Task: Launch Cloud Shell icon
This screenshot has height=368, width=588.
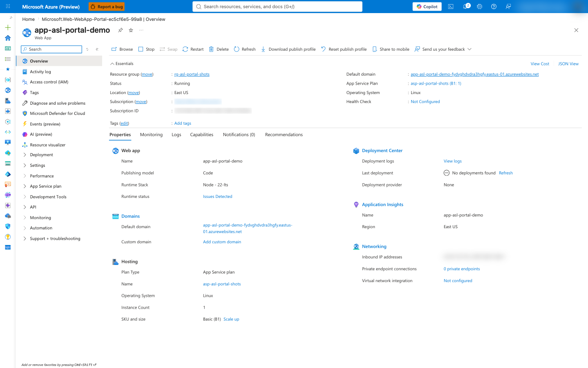Action: point(451,7)
